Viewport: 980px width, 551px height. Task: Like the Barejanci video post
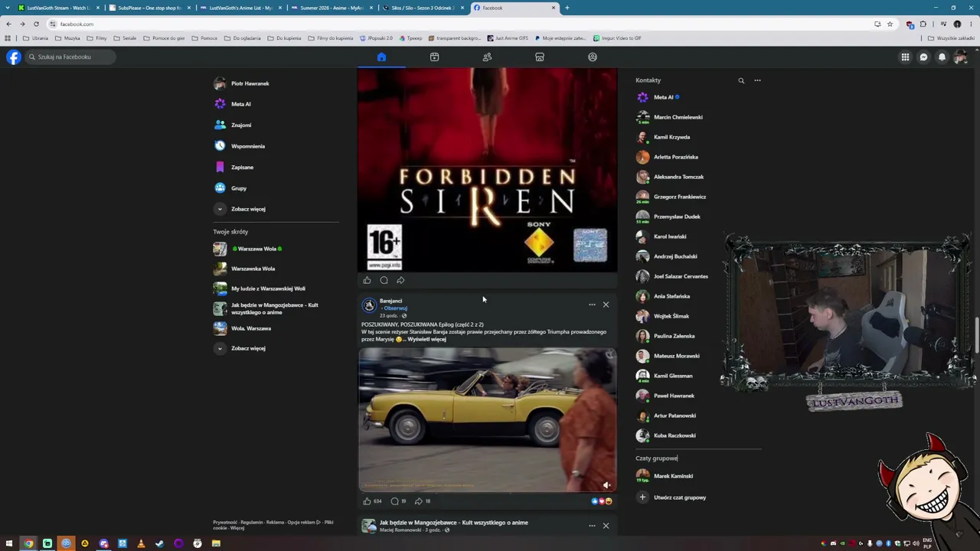[x=367, y=501]
